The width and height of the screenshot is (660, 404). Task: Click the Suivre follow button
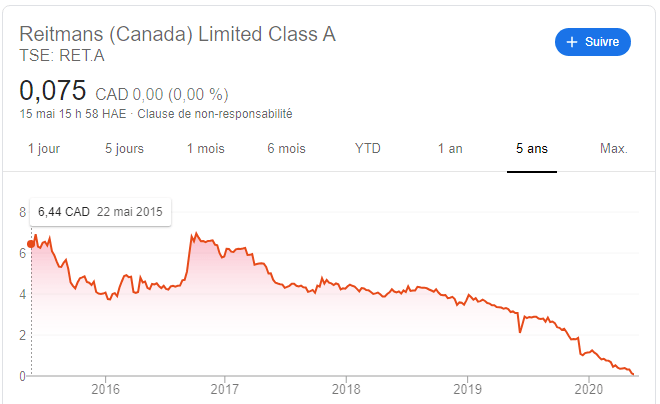click(x=593, y=42)
